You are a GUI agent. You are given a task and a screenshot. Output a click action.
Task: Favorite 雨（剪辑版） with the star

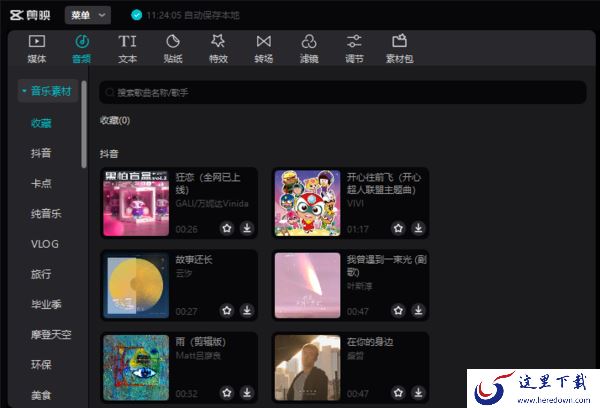(227, 392)
